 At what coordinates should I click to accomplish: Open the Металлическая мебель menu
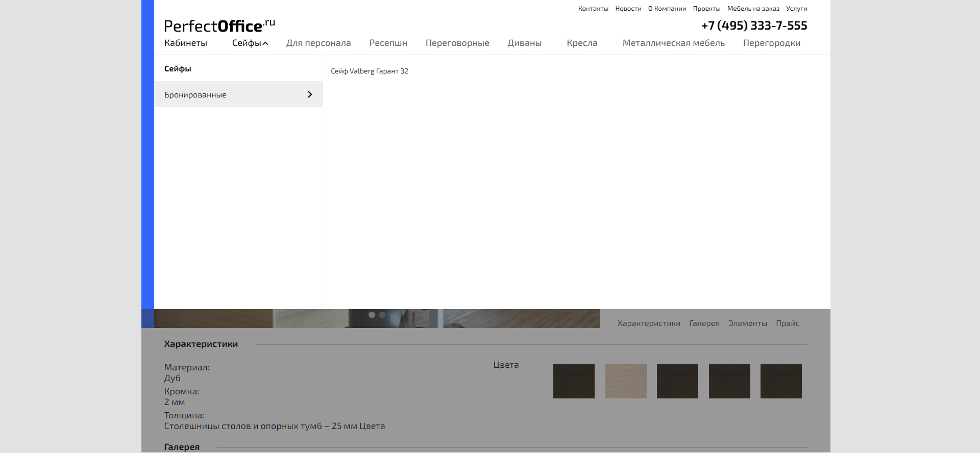click(x=674, y=43)
